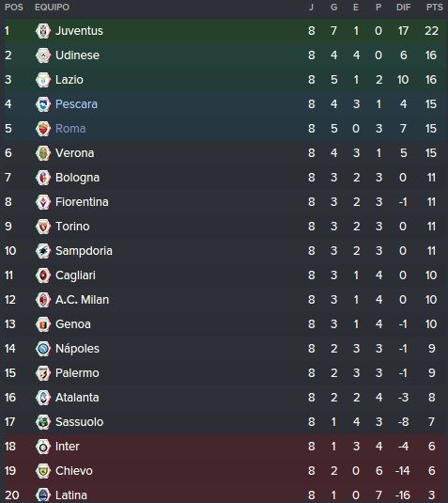The width and height of the screenshot is (448, 503).
Task: Sort standings by DIF column header
Action: [403, 8]
